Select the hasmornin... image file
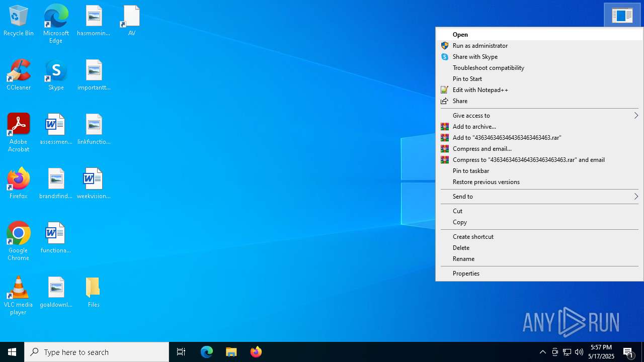The width and height of the screenshot is (644, 362). coord(94,21)
